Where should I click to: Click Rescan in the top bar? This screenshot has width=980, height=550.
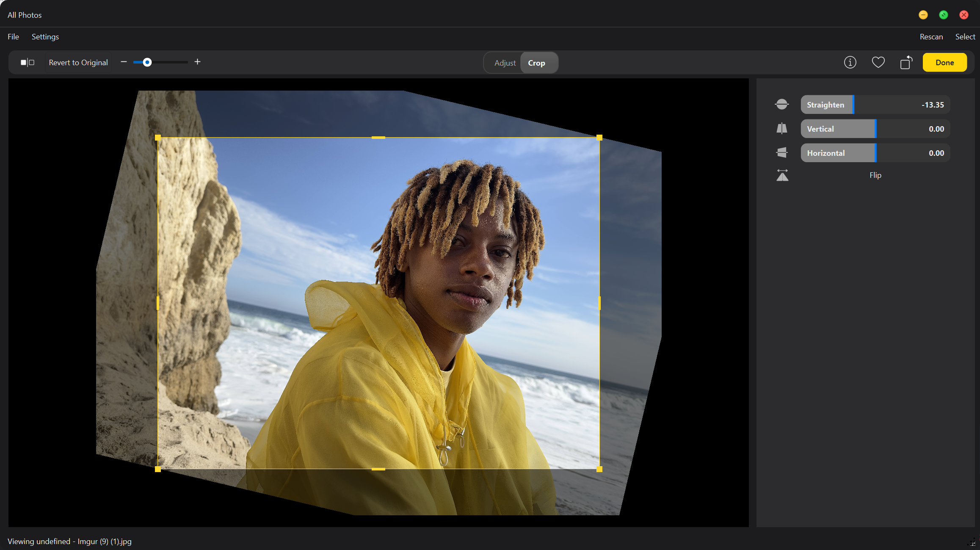[x=930, y=37]
